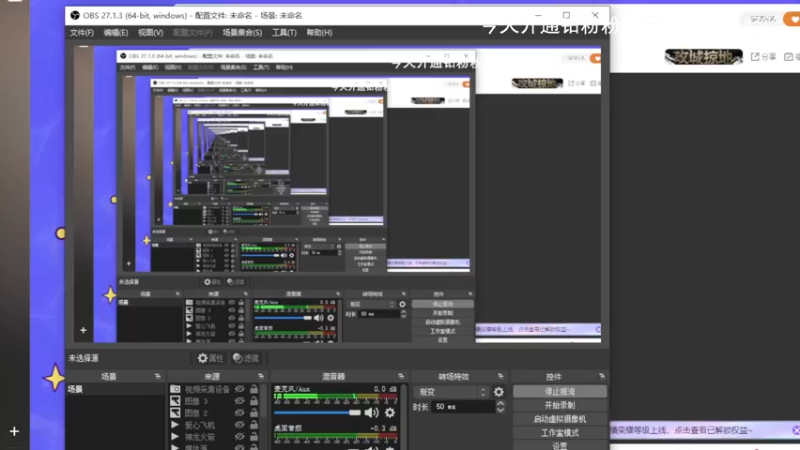Open the 帮助(H) menu
The height and width of the screenshot is (450, 800).
click(x=319, y=33)
